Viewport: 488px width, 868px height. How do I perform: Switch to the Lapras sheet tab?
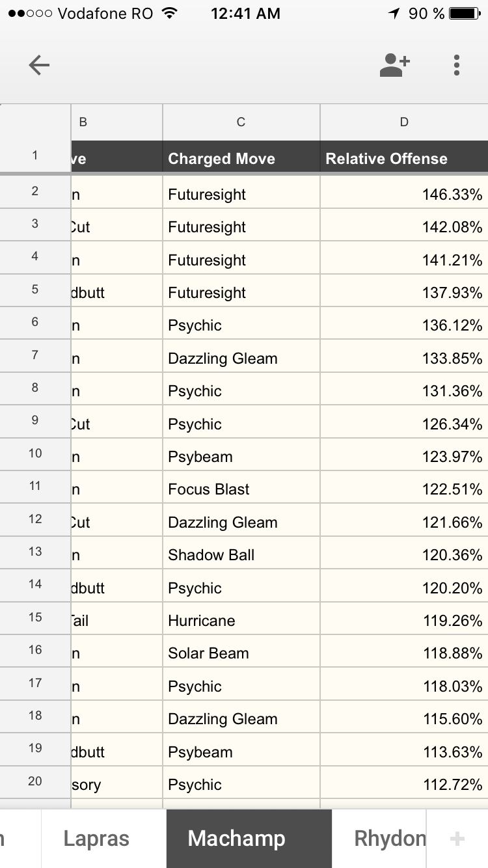(x=96, y=839)
